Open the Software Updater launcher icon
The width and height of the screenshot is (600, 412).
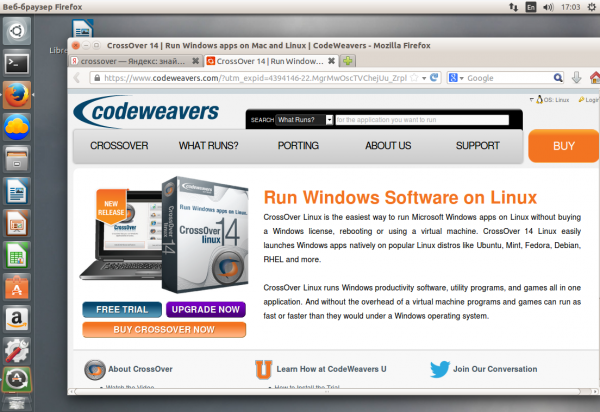17,379
